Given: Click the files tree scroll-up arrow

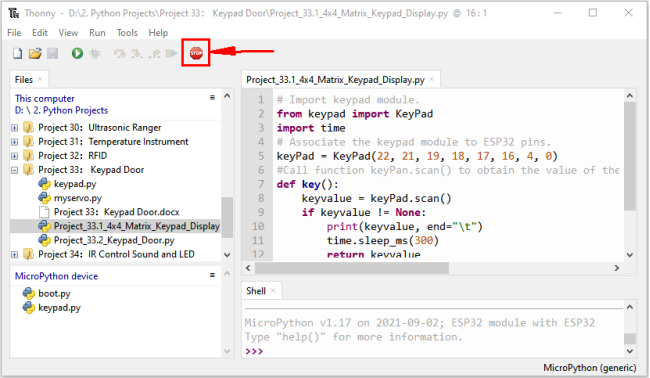Looking at the screenshot, I should tap(227, 96).
